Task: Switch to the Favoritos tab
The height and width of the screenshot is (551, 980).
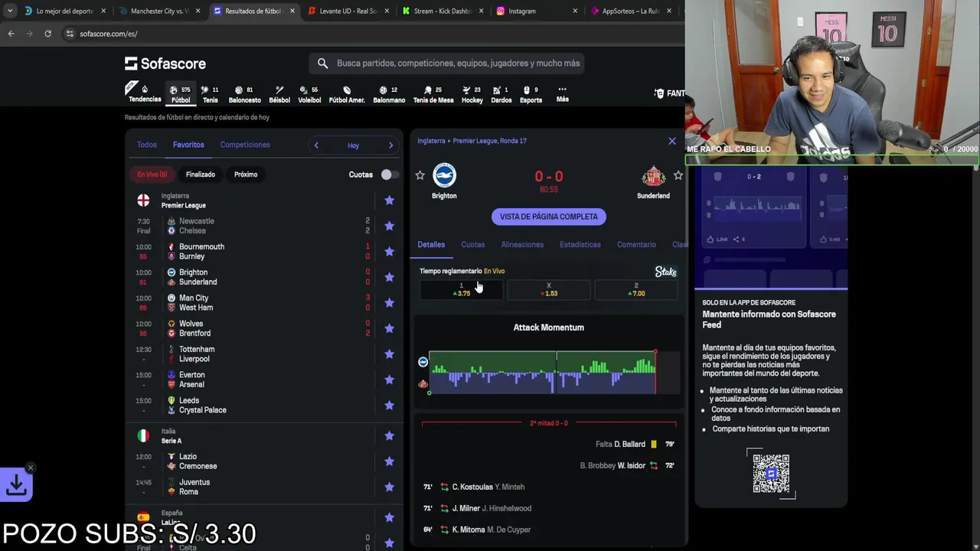Action: [188, 145]
